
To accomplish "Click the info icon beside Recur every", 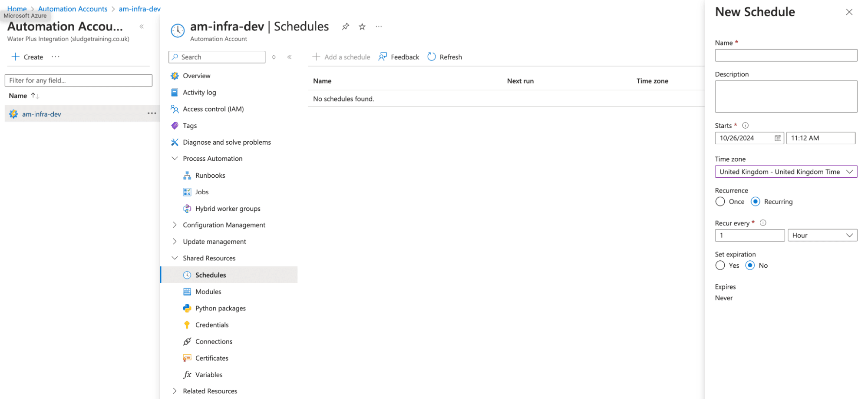I will click(x=763, y=223).
